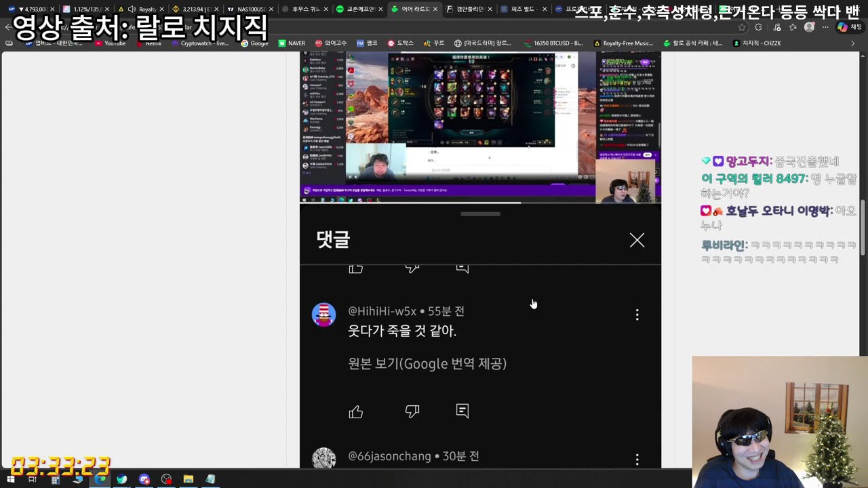Click 호날두 오타니 이명박 chat message
Screen dimensions: 868x488
click(778, 218)
